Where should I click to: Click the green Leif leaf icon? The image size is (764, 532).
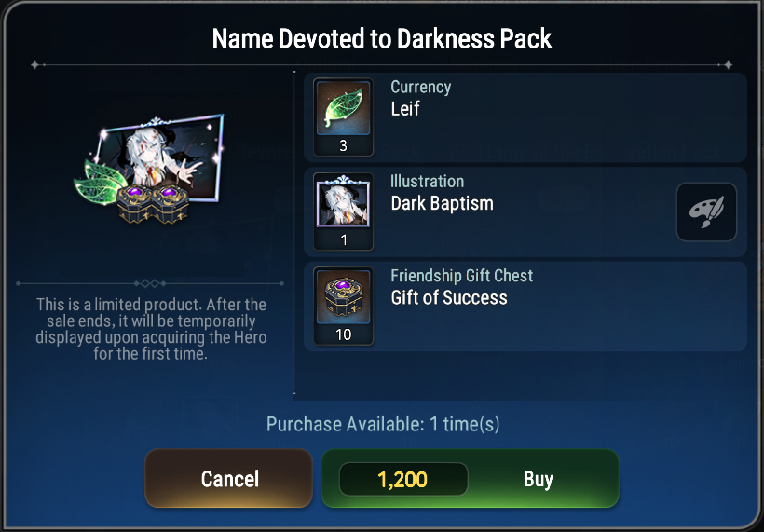344,108
